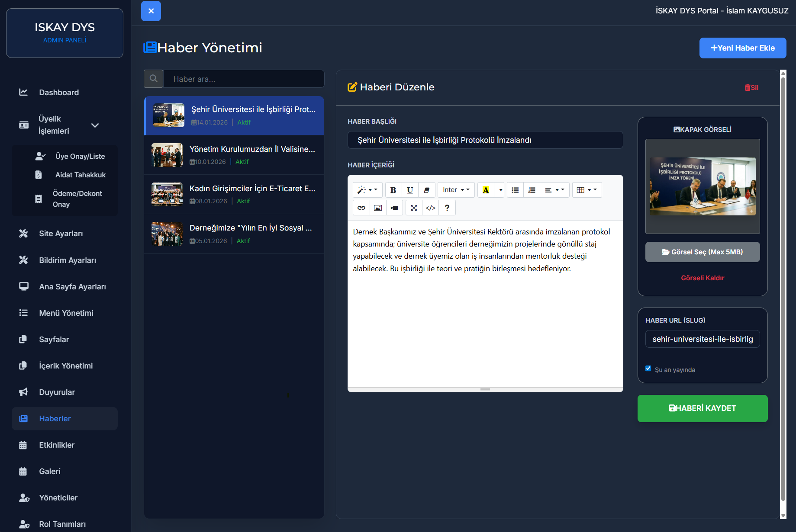Insert a video using the video icon

click(x=394, y=208)
